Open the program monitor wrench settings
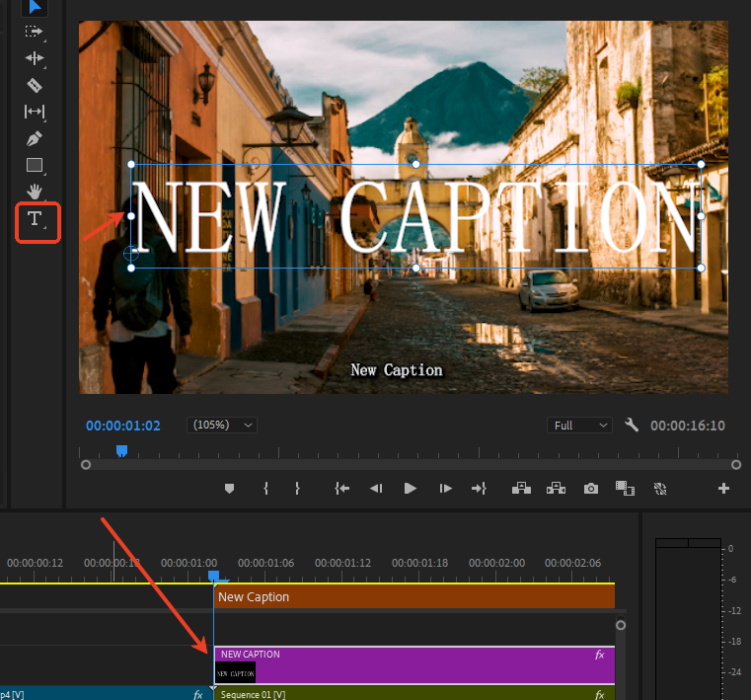 632,425
